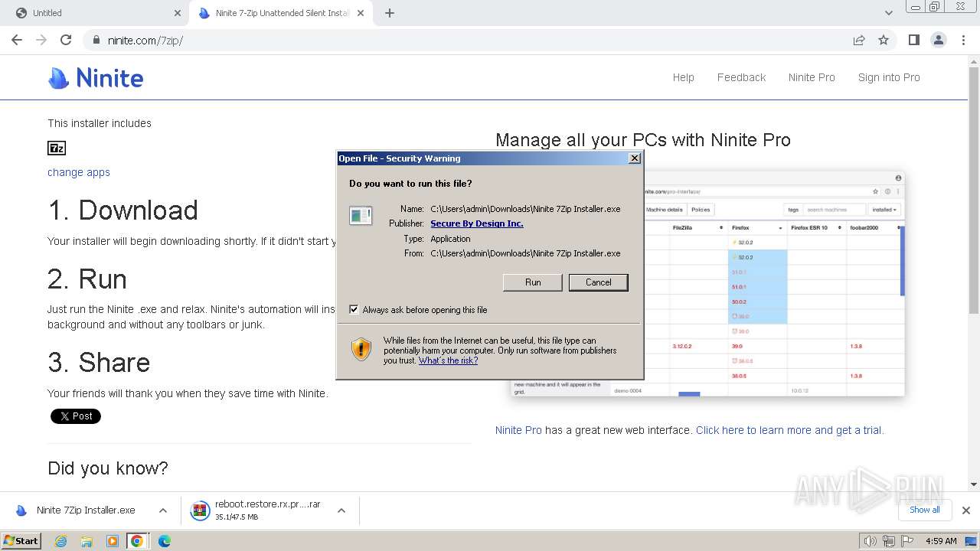Image resolution: width=980 pixels, height=551 pixels.
Task: Go back with browser back arrow
Action: (x=17, y=40)
